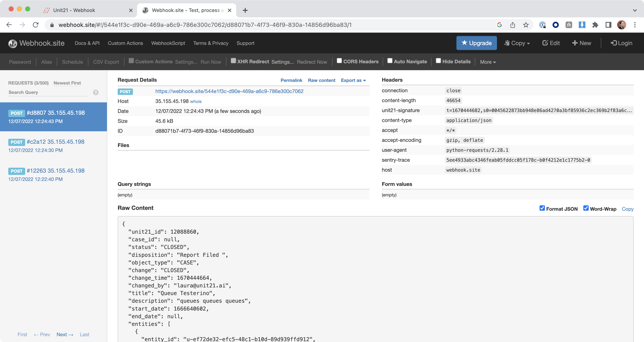Open the browser side panel icon
The width and height of the screenshot is (644, 342).
coord(608,25)
